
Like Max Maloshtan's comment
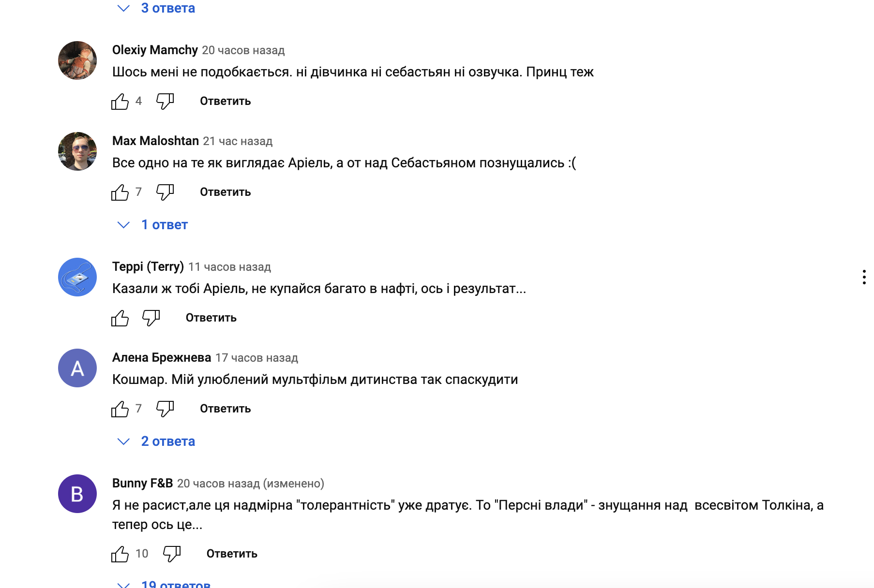coord(120,192)
